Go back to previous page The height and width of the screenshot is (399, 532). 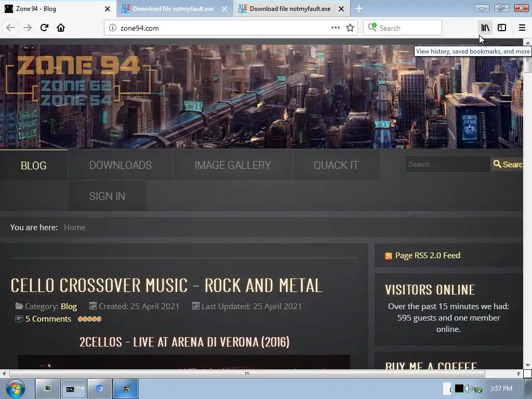pos(10,28)
